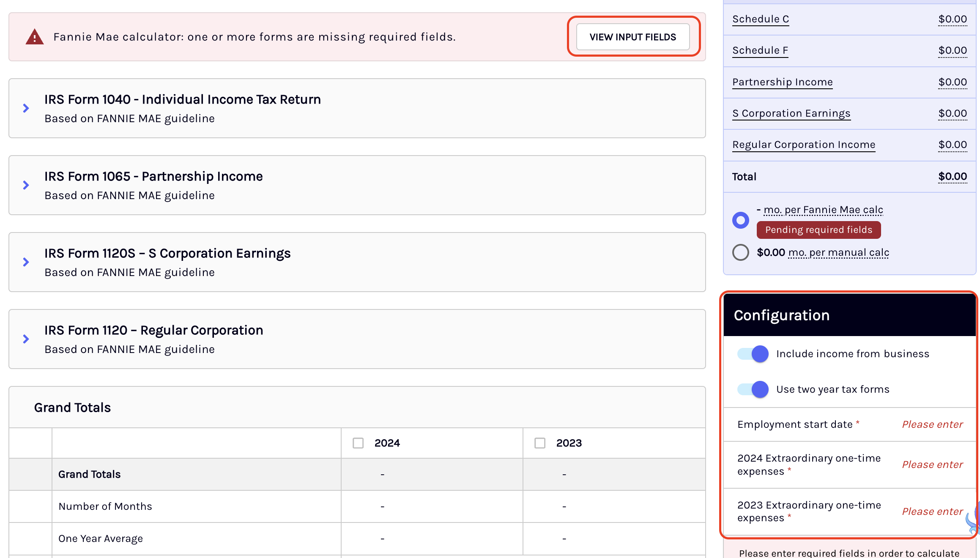Expand IRS Form 1040 section chevron
This screenshot has width=980, height=558.
point(26,108)
